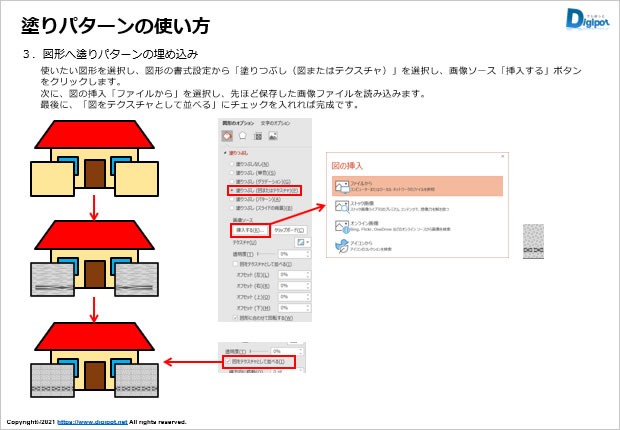This screenshot has width=620, height=430.
Task: Enable '図形に合わせて回転する' checkbox
Action: pyautogui.click(x=235, y=316)
